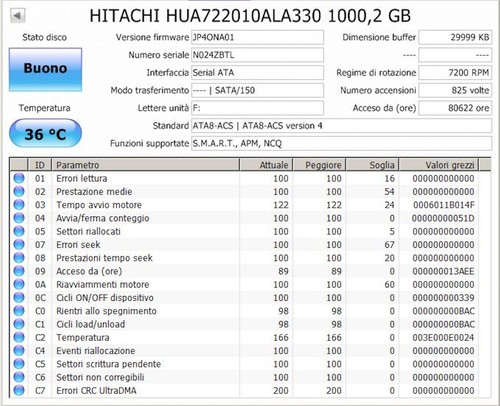Select the 825 volte power-on count field
The width and height of the screenshot is (500, 406).
coord(455,90)
